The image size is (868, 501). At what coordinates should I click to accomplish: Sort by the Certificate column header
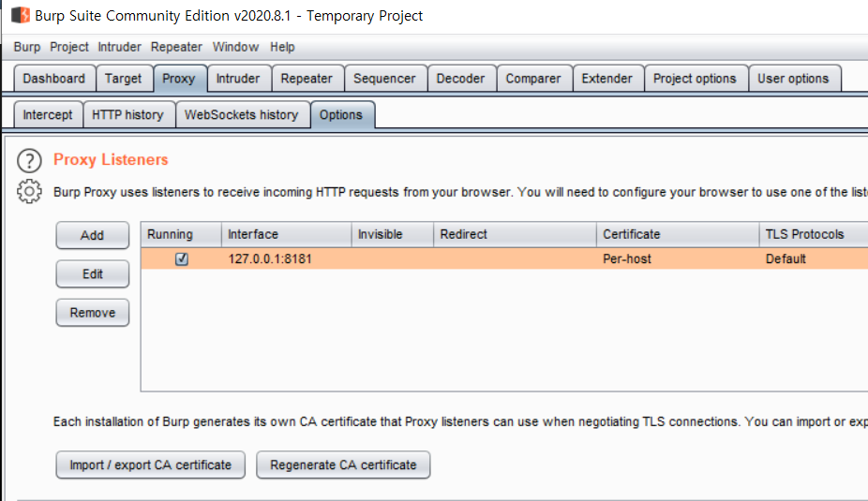(678, 234)
